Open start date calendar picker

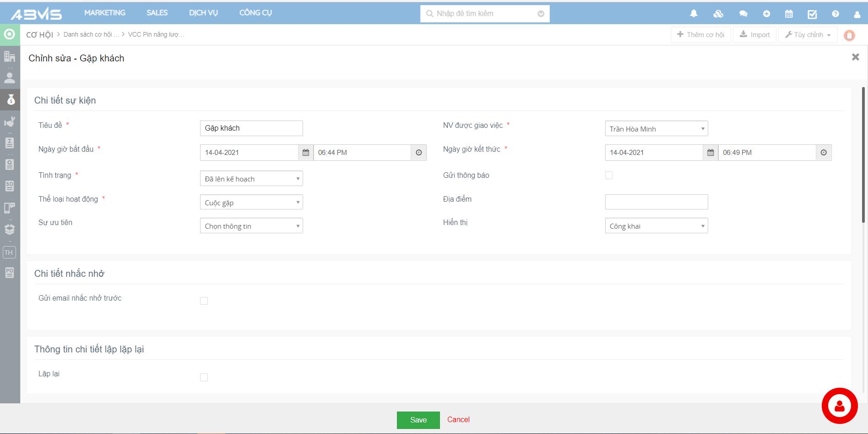(x=306, y=153)
